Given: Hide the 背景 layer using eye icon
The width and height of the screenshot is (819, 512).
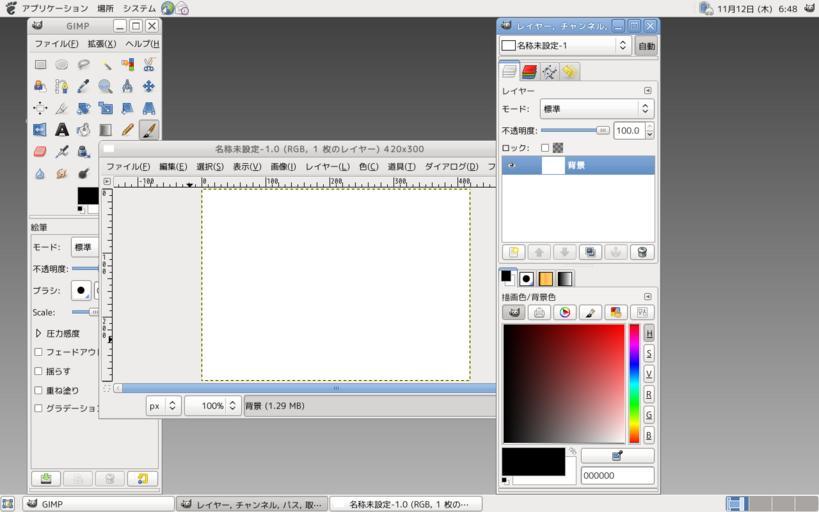Looking at the screenshot, I should click(512, 166).
